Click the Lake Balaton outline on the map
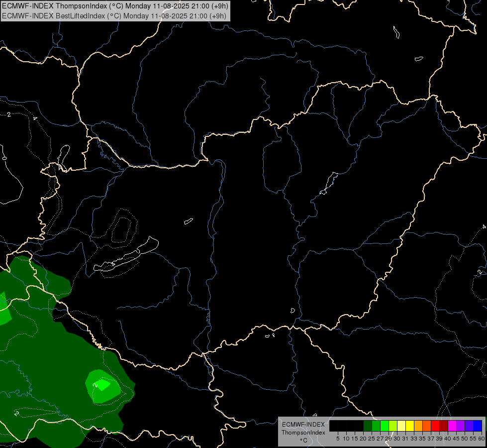Screen dimensions: 487x448 coord(126,254)
